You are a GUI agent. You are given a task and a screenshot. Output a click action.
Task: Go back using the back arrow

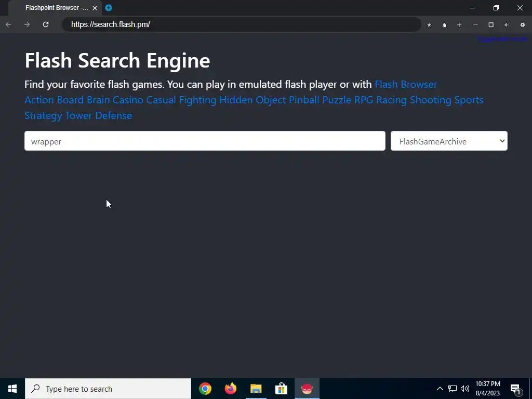8,24
